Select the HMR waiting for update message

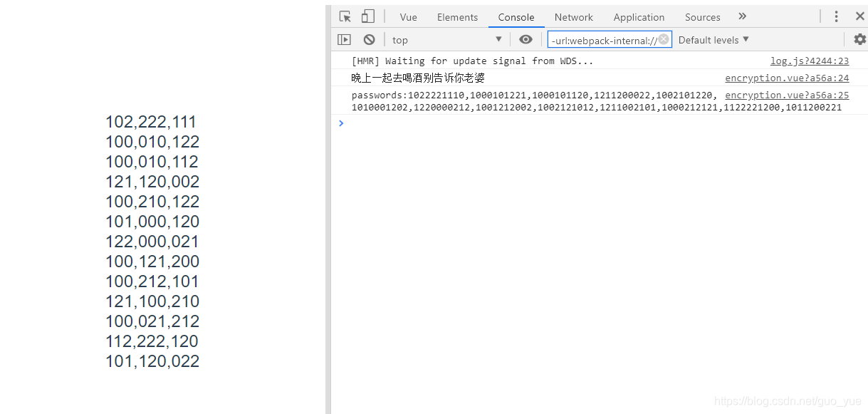[x=473, y=61]
